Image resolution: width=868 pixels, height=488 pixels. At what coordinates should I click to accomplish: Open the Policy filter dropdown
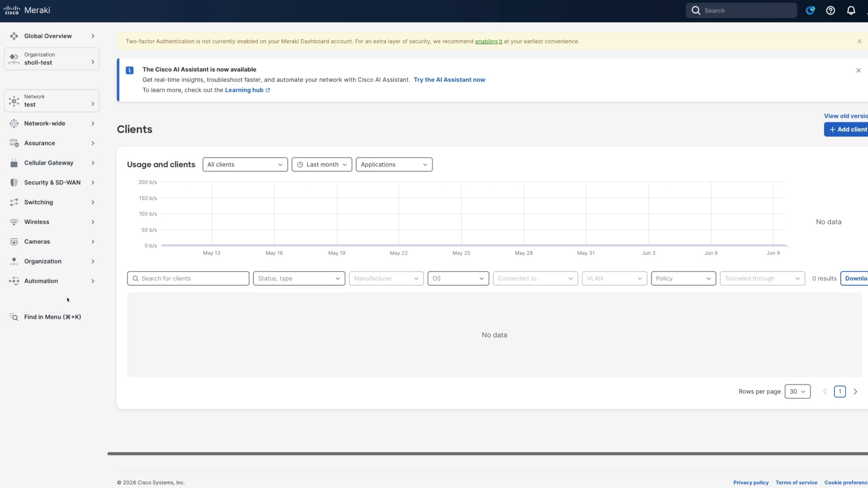(683, 278)
